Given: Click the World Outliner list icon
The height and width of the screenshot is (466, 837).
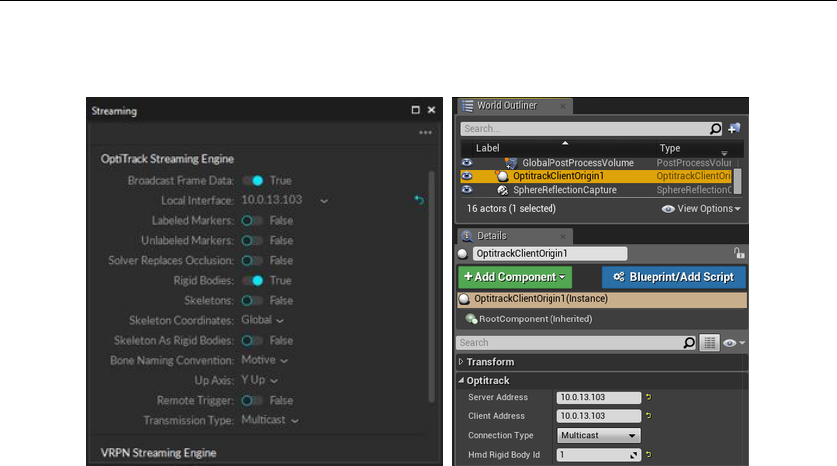Looking at the screenshot, I should tap(468, 106).
